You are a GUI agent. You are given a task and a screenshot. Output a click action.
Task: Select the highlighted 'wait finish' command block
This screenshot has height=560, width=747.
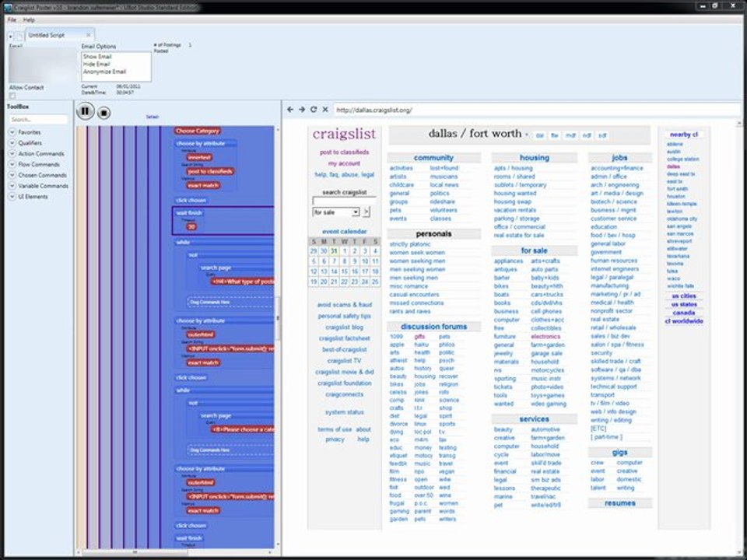tap(223, 220)
